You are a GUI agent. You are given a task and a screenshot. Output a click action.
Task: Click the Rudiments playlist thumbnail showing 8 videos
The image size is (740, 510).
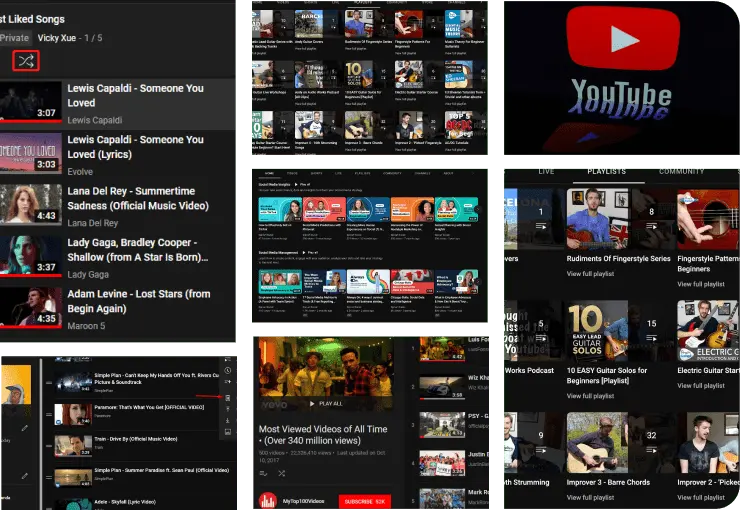tap(619, 219)
